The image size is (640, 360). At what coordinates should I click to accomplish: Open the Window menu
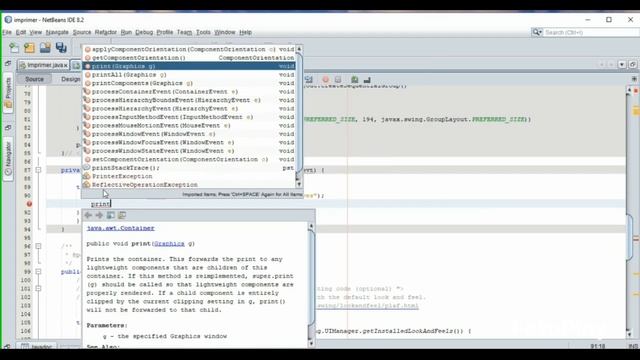[225, 32]
